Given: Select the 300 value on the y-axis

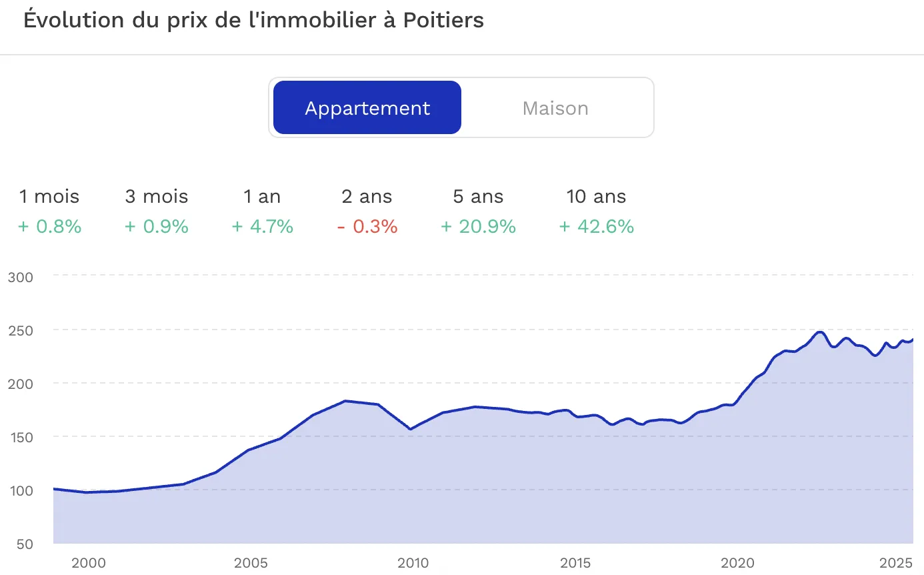Looking at the screenshot, I should (x=19, y=277).
